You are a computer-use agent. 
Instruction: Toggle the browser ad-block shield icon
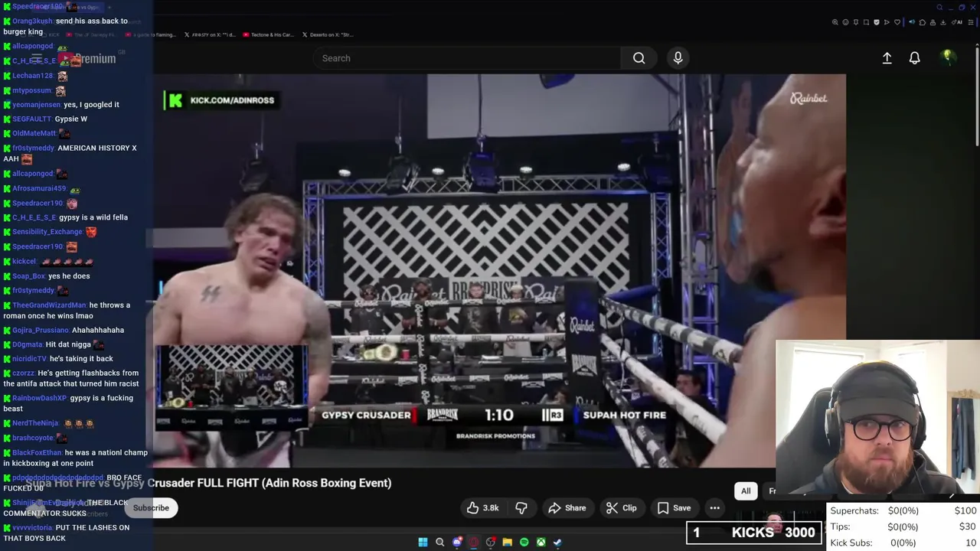877,22
